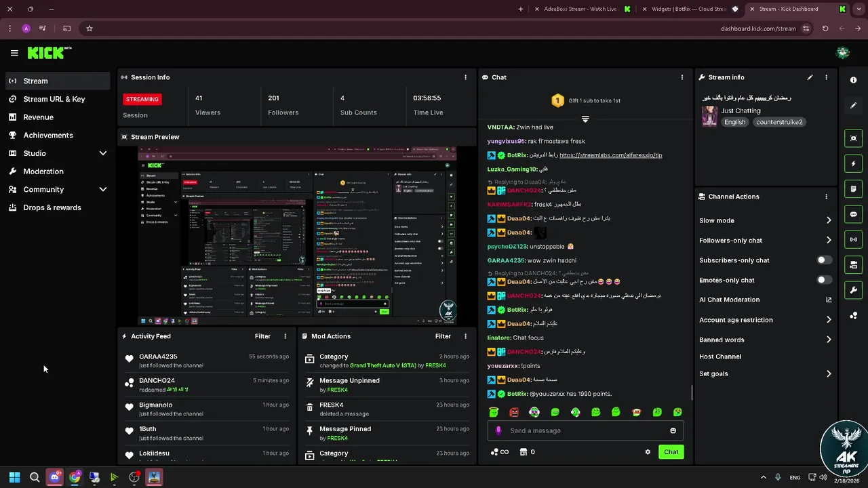
Task: Open chat settings gear icon
Action: [x=648, y=452]
